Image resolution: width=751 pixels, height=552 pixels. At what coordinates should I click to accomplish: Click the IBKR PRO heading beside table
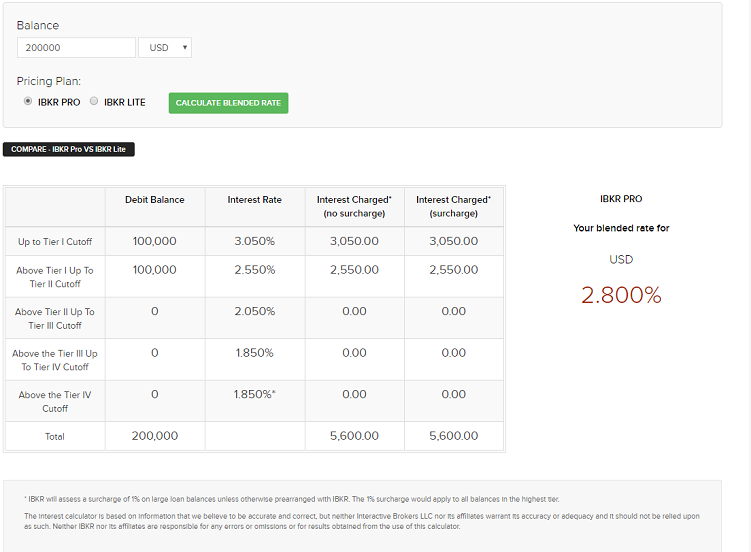(621, 199)
